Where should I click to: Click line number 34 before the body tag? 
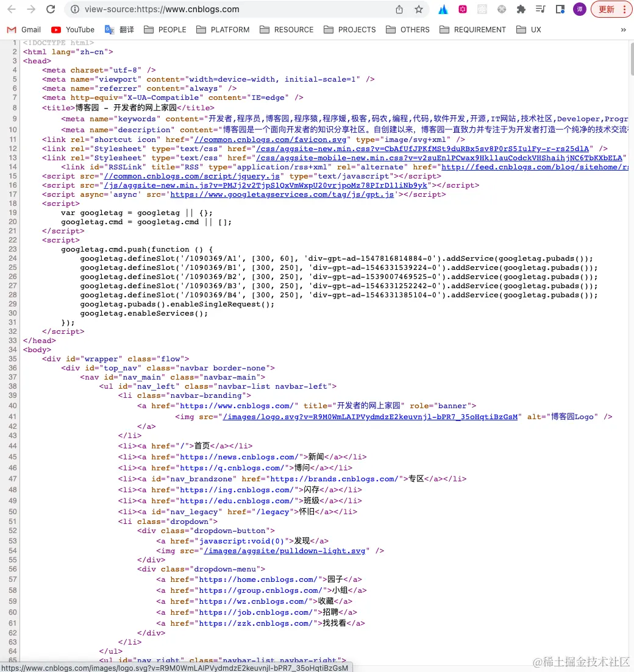(13, 350)
